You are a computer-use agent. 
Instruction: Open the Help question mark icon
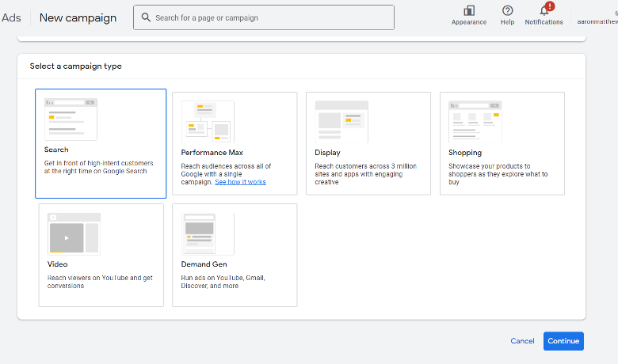pyautogui.click(x=507, y=10)
